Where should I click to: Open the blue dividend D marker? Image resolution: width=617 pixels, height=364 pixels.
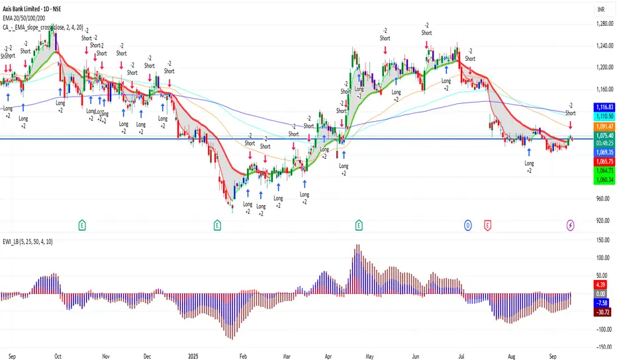click(468, 226)
